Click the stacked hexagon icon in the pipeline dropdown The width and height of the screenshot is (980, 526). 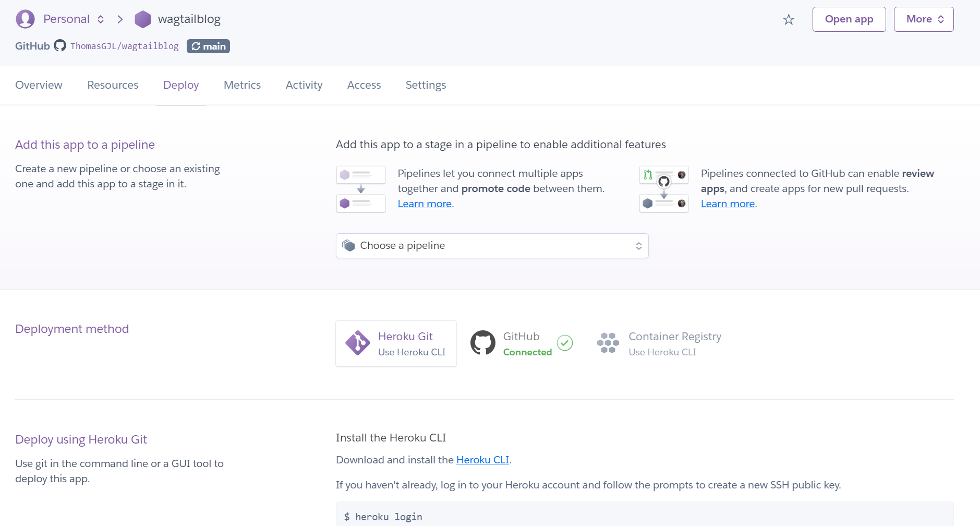[348, 245]
